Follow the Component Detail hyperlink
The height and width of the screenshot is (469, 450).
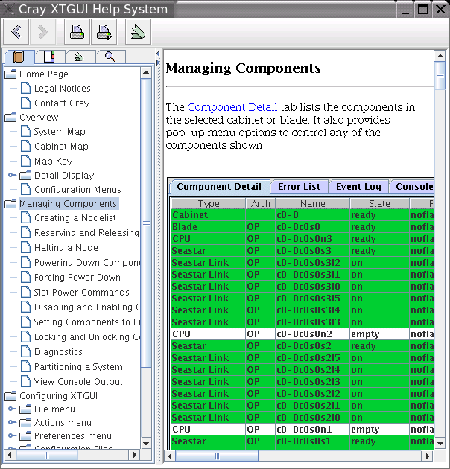click(x=232, y=107)
